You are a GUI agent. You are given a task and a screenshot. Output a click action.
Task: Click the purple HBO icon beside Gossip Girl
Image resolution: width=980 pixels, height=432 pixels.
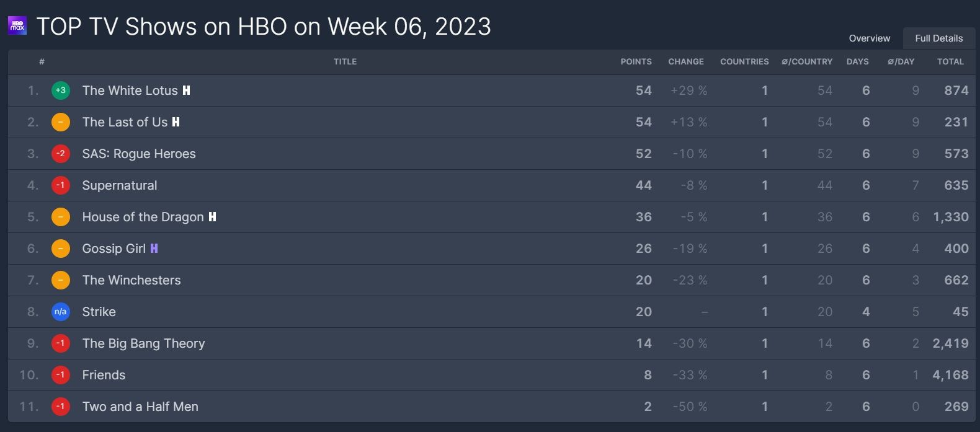tap(154, 249)
